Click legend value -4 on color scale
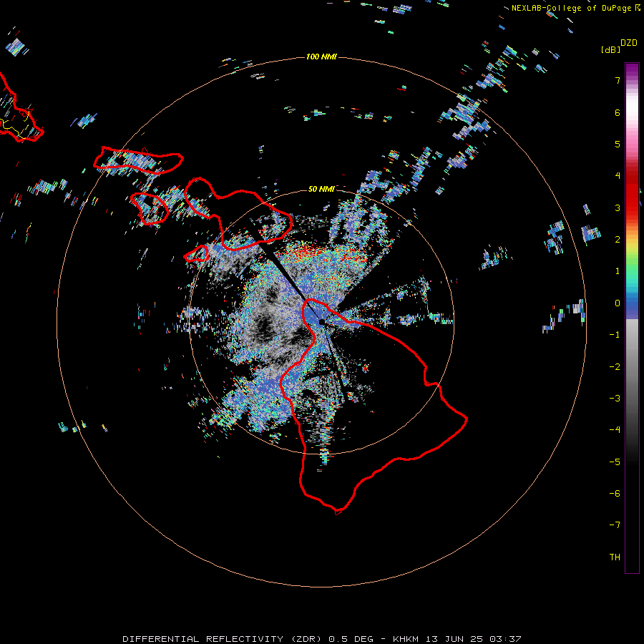Viewport: 644px width, 644px height. 615,430
